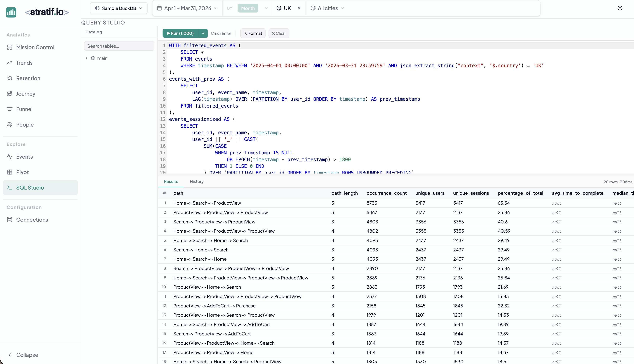Click the Journey route icon
The image size is (634, 364).
[x=10, y=94]
